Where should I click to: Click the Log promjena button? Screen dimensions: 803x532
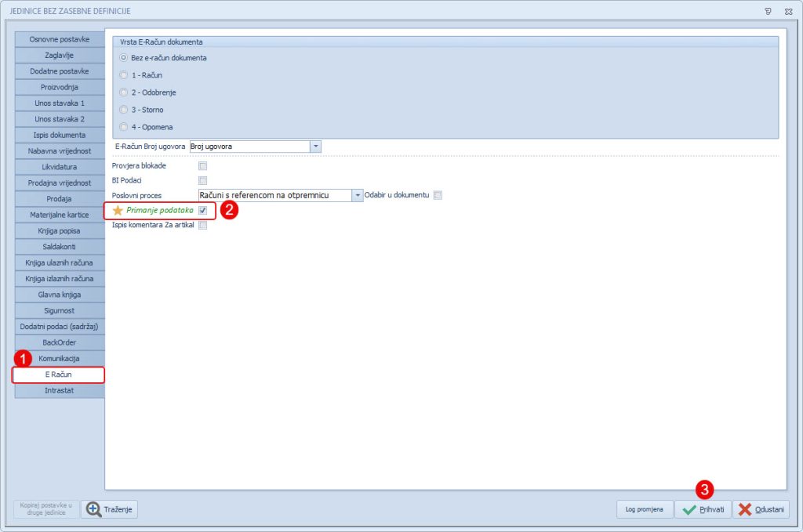tap(643, 509)
